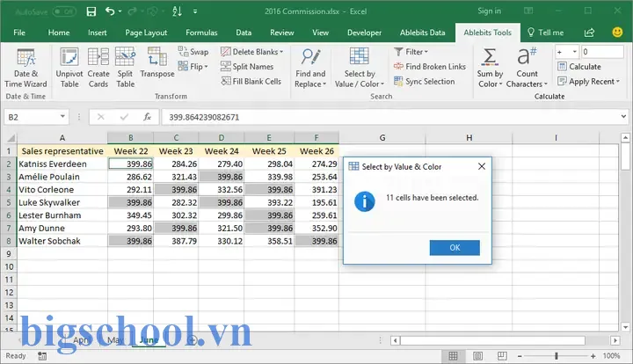
Task: Click the Insert Function fx icon
Action: [148, 117]
